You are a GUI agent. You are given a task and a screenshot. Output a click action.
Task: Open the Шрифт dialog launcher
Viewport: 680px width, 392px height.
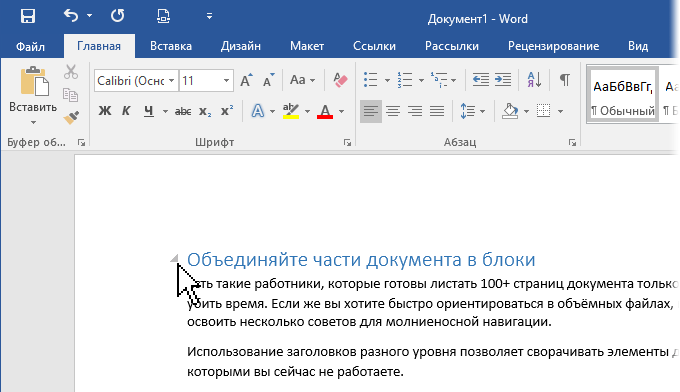coord(347,142)
